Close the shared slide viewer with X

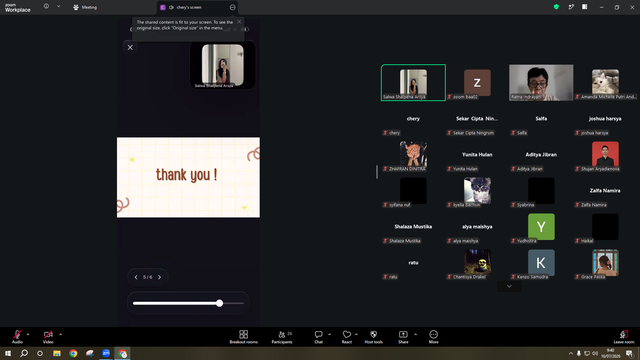130,47
